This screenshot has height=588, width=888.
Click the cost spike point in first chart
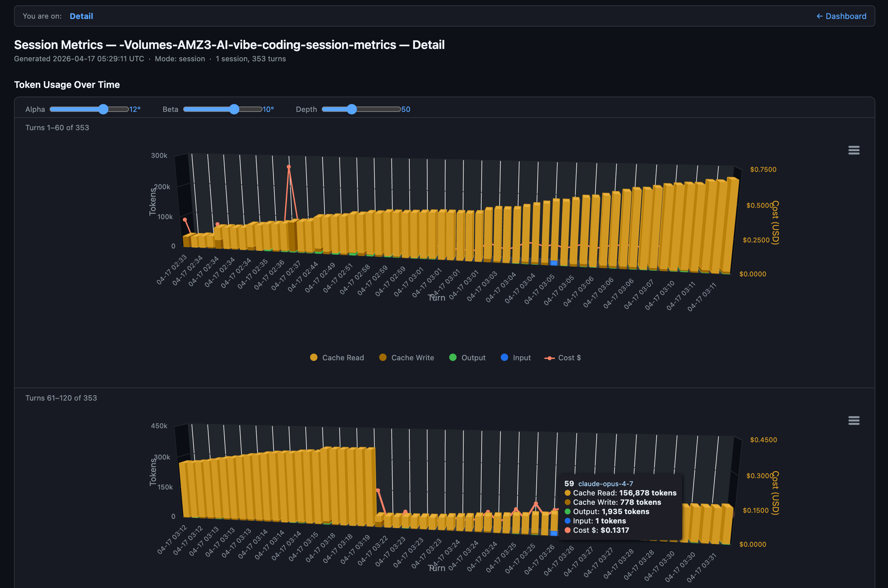click(288, 167)
